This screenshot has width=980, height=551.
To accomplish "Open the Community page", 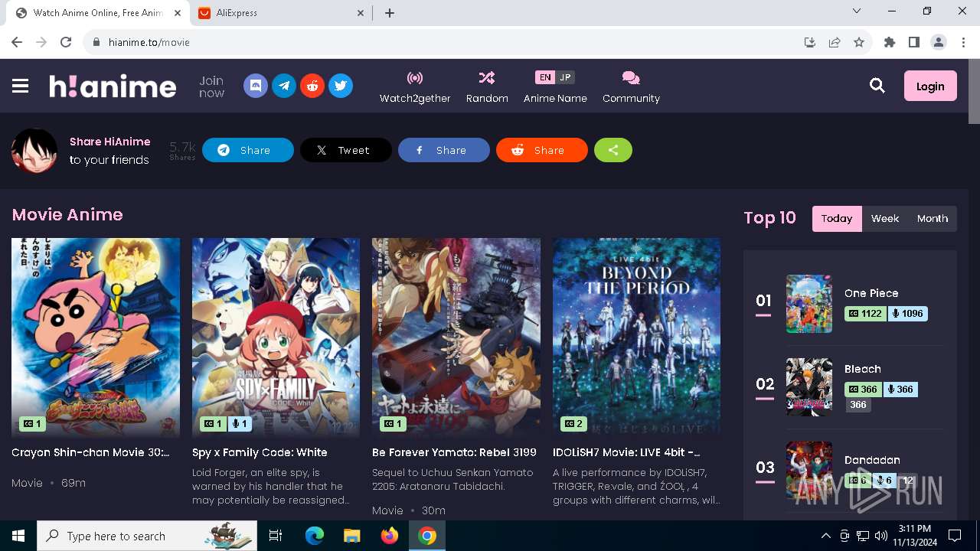I will pyautogui.click(x=631, y=86).
